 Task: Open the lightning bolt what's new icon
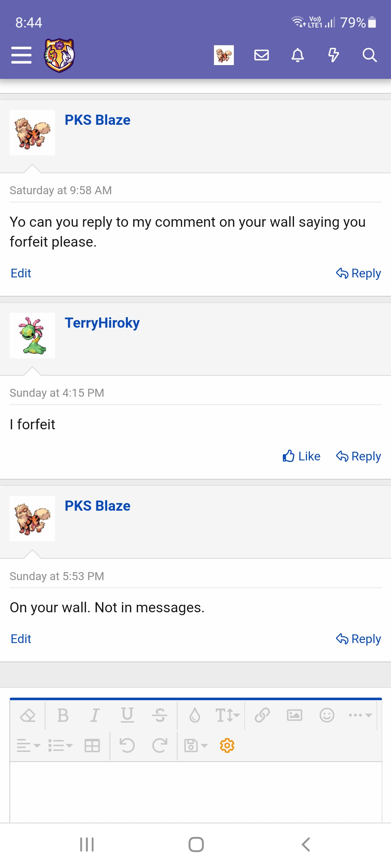333,55
